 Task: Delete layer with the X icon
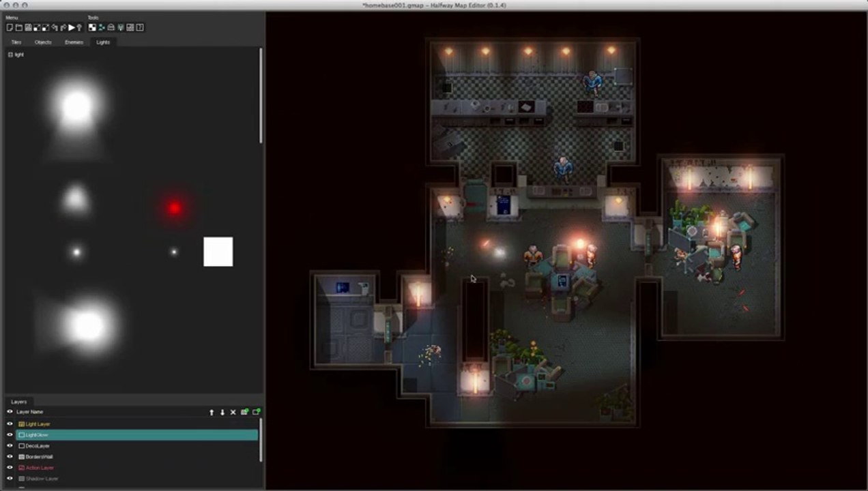click(x=233, y=412)
